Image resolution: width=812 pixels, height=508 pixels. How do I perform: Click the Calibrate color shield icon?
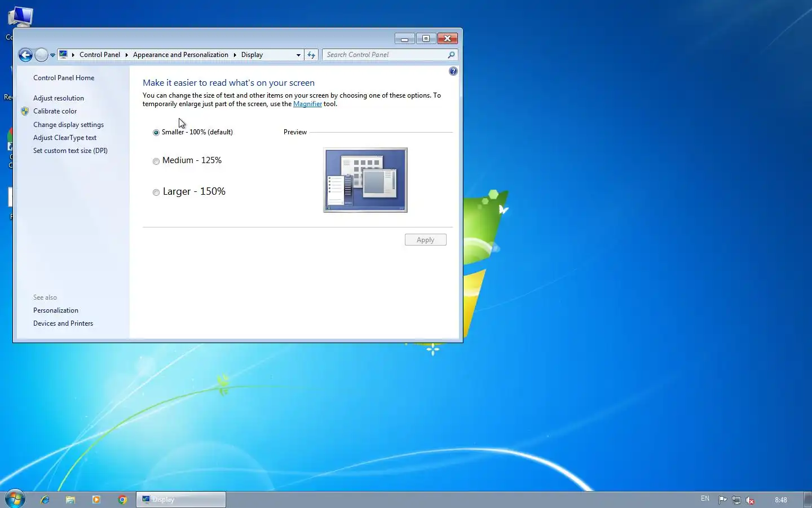(25, 111)
